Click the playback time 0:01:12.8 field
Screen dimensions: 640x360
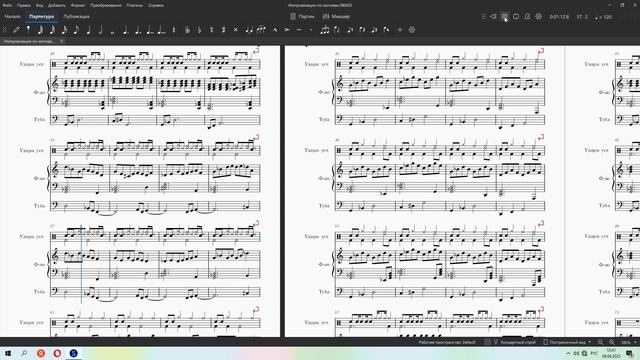tap(559, 17)
